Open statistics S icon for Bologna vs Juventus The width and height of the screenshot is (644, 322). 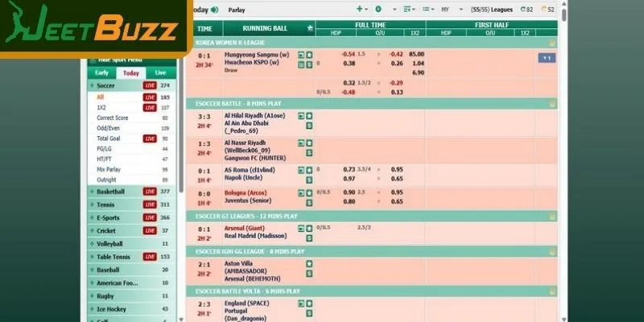click(x=309, y=203)
